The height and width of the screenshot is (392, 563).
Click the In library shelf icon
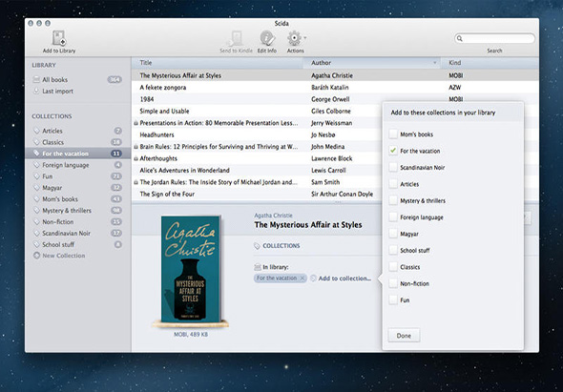coord(257,267)
